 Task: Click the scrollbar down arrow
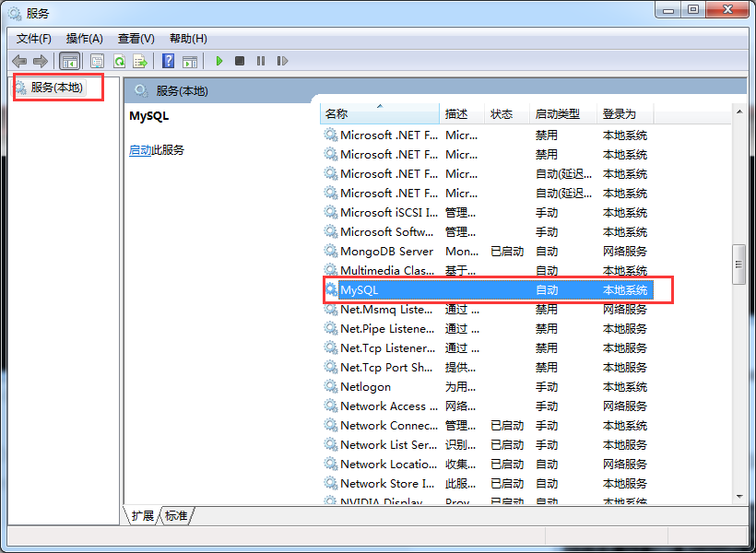[x=739, y=496]
